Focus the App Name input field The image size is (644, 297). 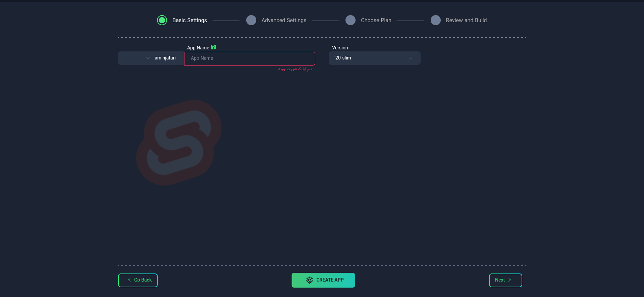click(x=250, y=58)
